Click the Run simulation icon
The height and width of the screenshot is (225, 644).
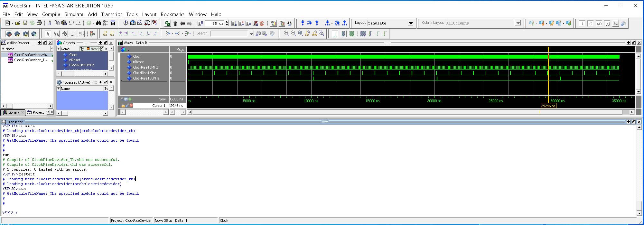234,23
